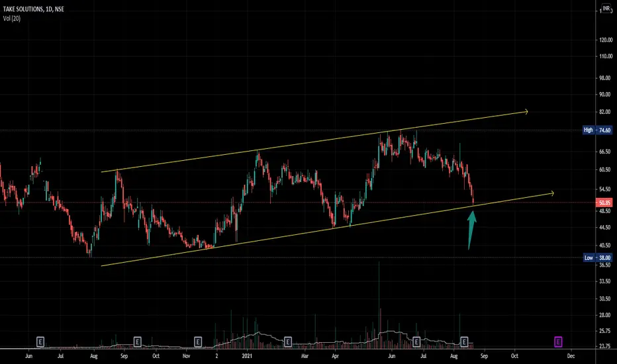Click the 40.50 price axis value
This screenshot has height=364, width=617.
coord(606,245)
